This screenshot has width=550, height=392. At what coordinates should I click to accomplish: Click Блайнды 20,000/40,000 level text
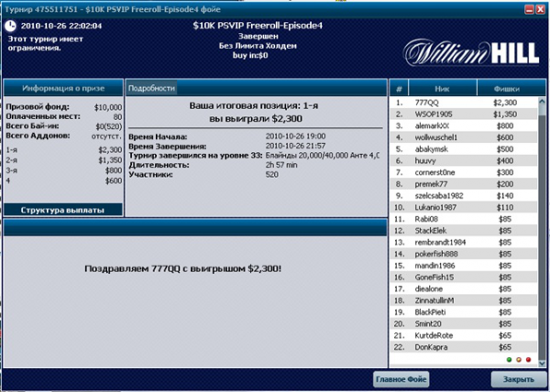coord(323,155)
